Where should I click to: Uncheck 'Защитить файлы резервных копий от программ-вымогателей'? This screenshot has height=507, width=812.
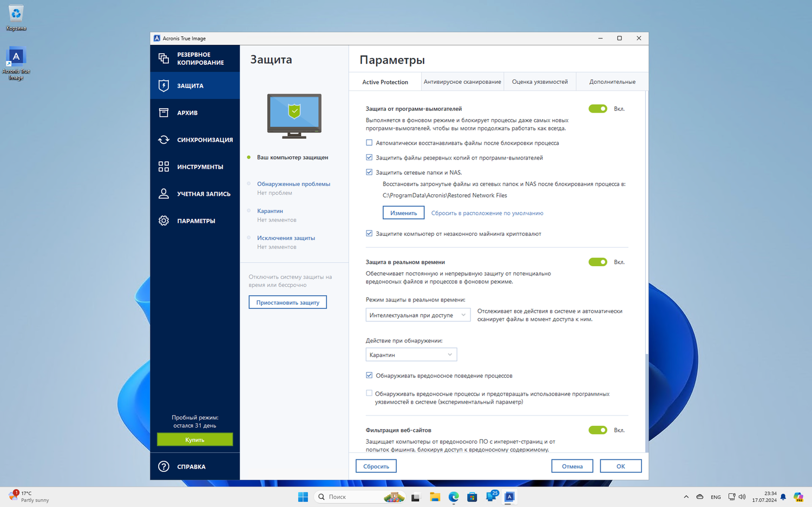click(369, 157)
